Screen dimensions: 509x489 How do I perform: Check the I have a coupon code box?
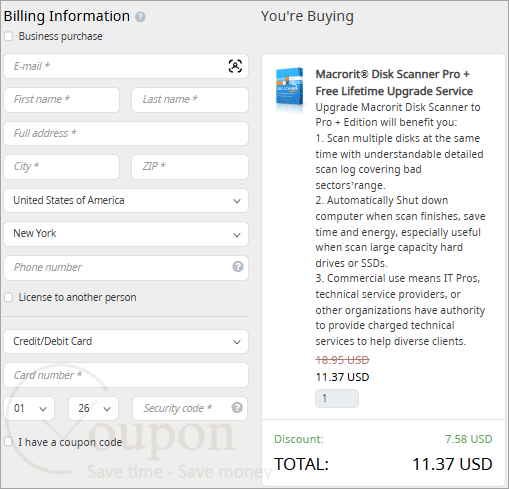(x=8, y=442)
